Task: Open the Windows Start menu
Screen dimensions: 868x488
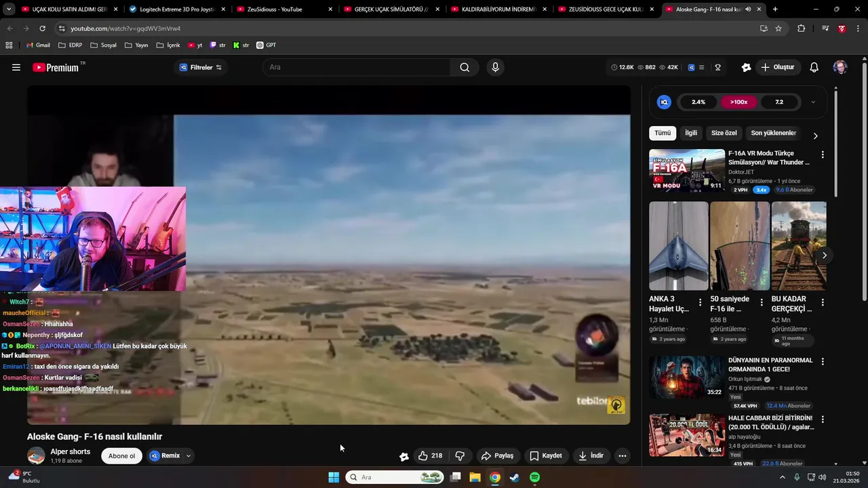Action: click(x=334, y=477)
